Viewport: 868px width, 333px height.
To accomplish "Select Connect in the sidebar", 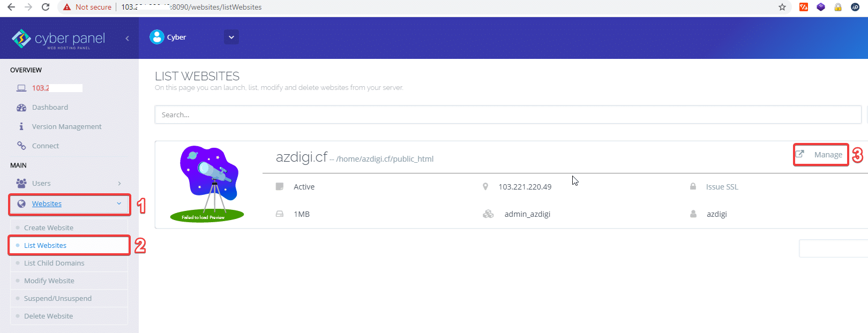I will coord(46,146).
